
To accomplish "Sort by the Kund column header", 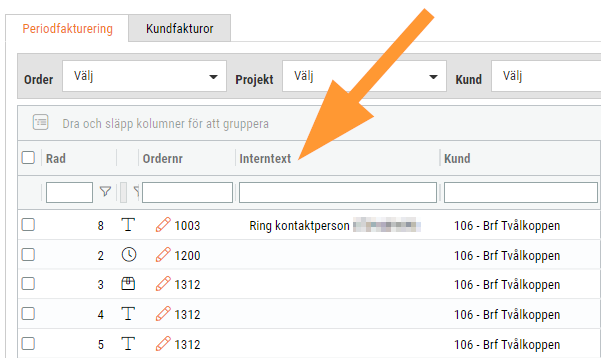I will tap(457, 159).
